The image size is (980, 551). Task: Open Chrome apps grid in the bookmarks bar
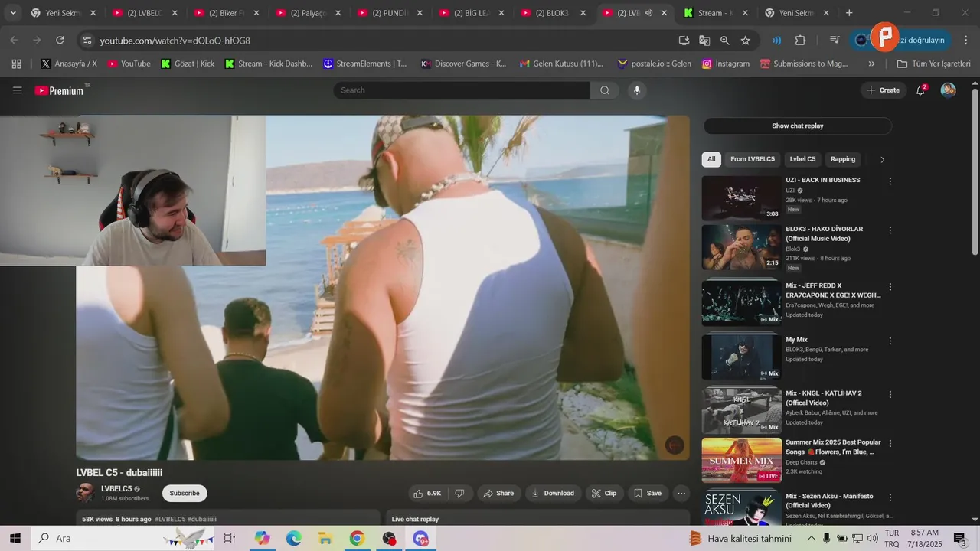click(17, 64)
